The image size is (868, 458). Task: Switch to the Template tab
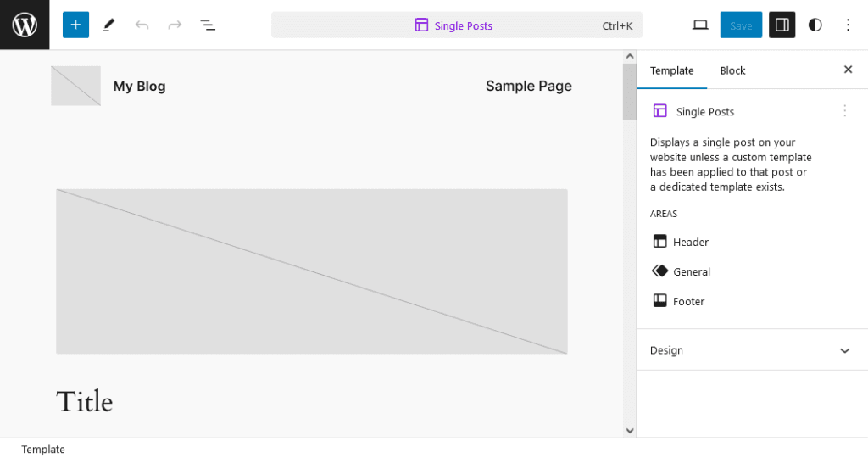[671, 70]
